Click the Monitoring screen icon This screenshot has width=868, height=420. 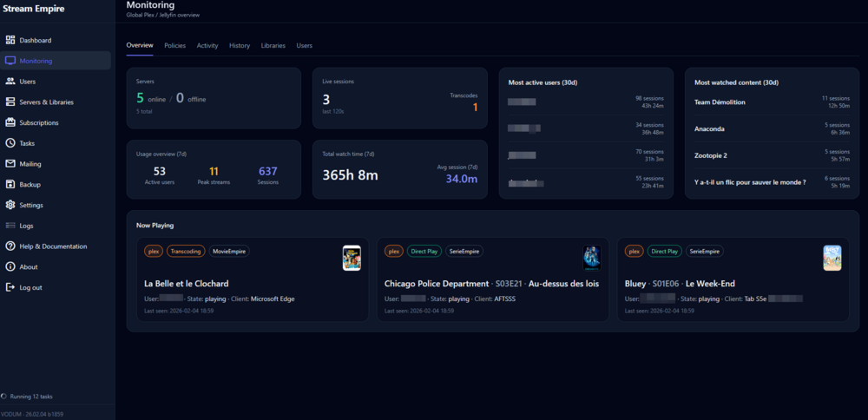[x=10, y=61]
